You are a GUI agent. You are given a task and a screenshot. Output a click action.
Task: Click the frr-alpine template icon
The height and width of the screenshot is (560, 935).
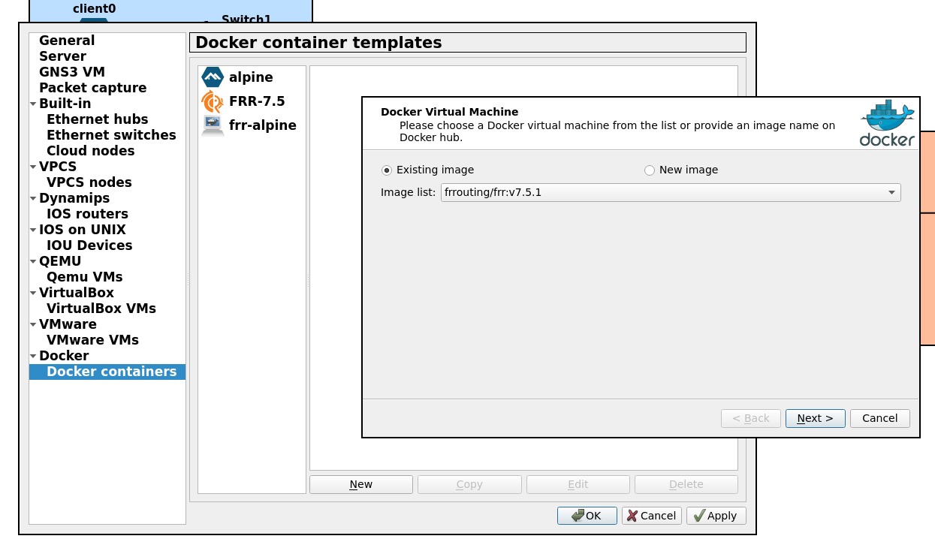tap(213, 125)
